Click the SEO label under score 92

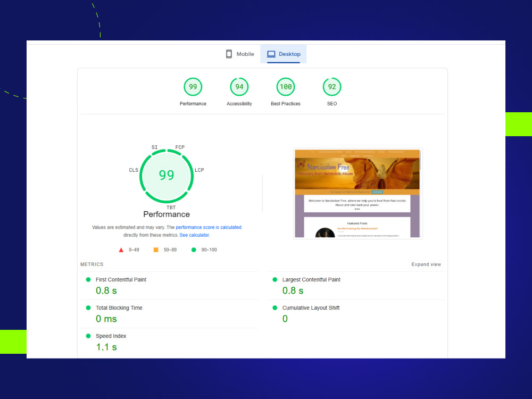click(x=332, y=104)
